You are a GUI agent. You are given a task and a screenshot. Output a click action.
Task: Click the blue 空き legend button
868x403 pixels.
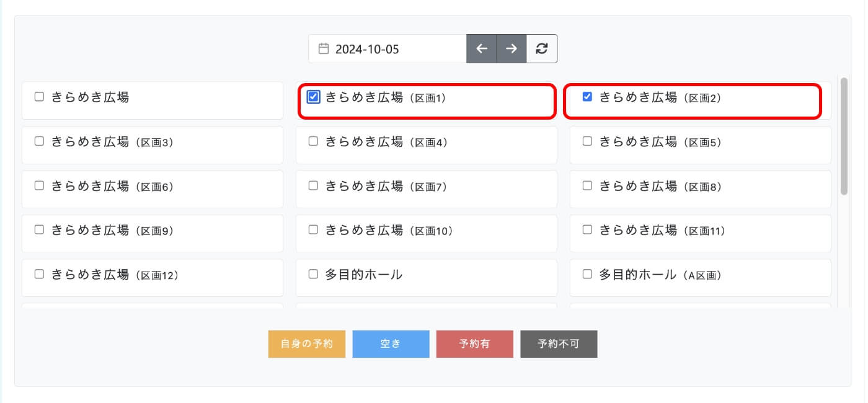[391, 343]
